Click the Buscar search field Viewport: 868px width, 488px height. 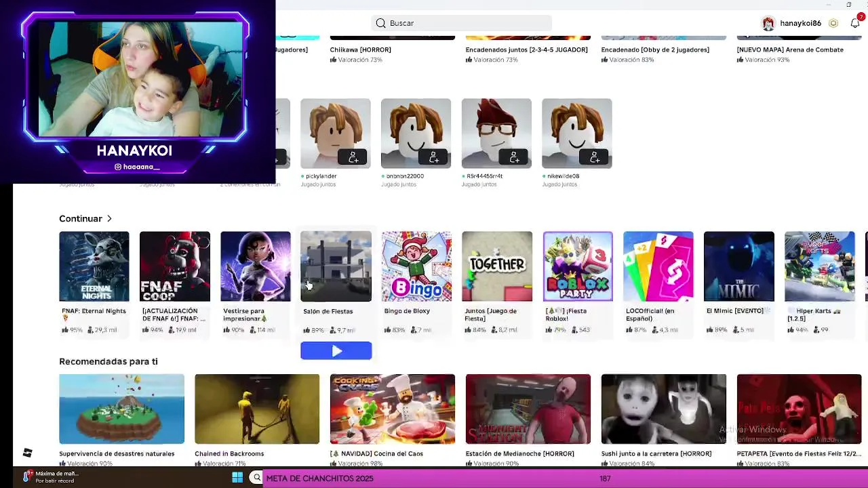[x=461, y=23]
